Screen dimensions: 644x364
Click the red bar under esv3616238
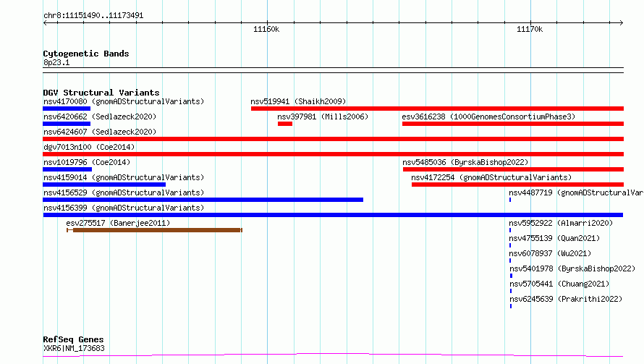click(513, 124)
